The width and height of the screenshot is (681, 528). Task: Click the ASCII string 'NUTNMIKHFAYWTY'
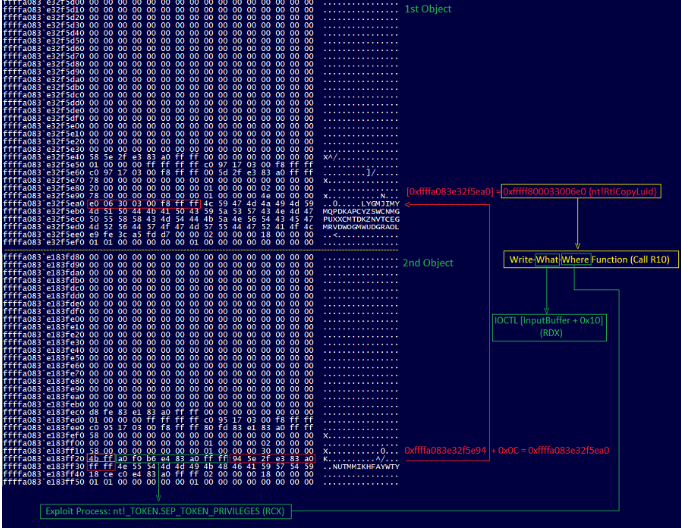[361, 465]
